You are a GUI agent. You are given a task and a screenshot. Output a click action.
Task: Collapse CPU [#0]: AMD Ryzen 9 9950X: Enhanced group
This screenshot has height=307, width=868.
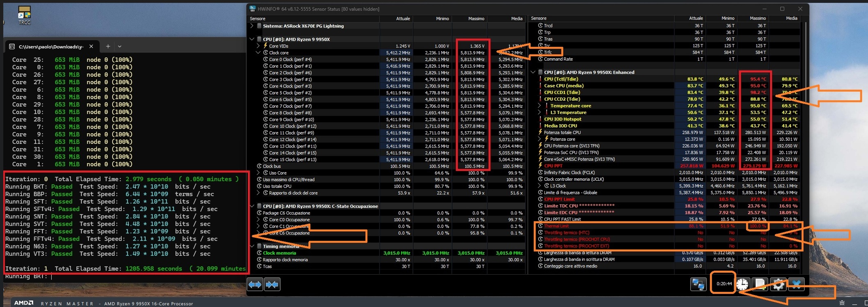(x=533, y=72)
